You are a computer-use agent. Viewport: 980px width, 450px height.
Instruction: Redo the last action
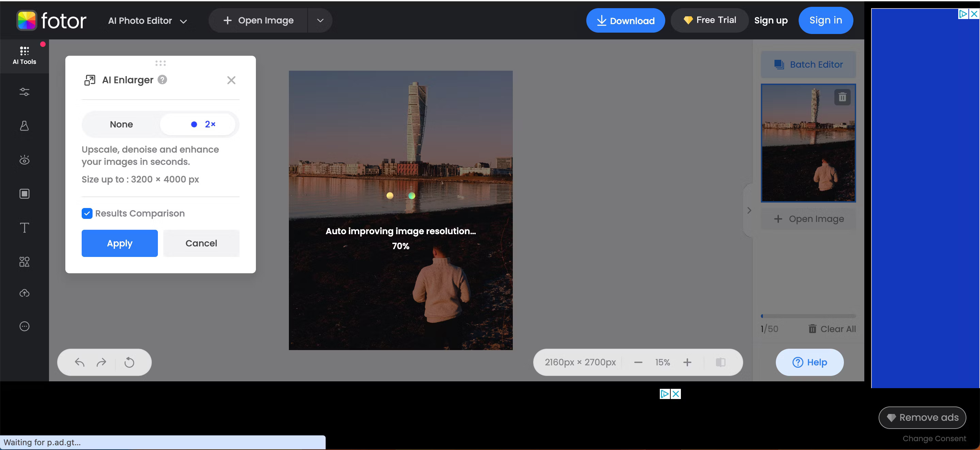point(101,362)
